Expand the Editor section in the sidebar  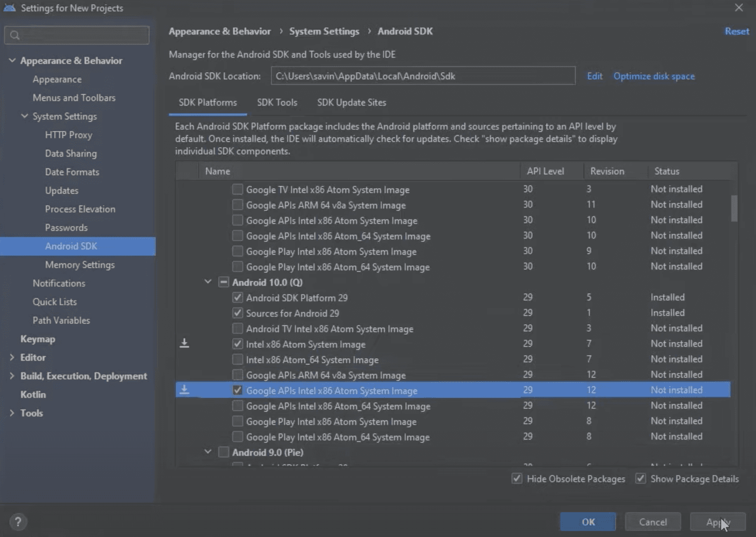(x=11, y=357)
